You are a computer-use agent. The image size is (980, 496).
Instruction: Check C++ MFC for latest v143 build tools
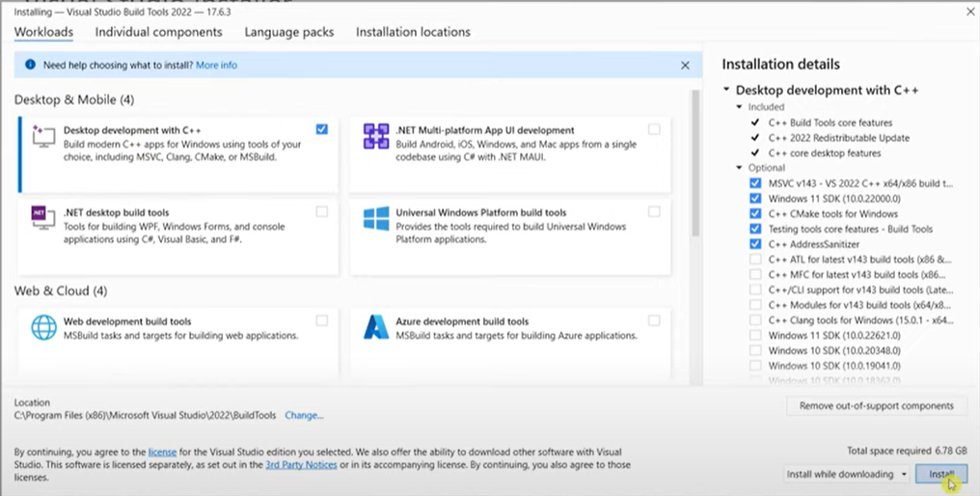tap(755, 274)
